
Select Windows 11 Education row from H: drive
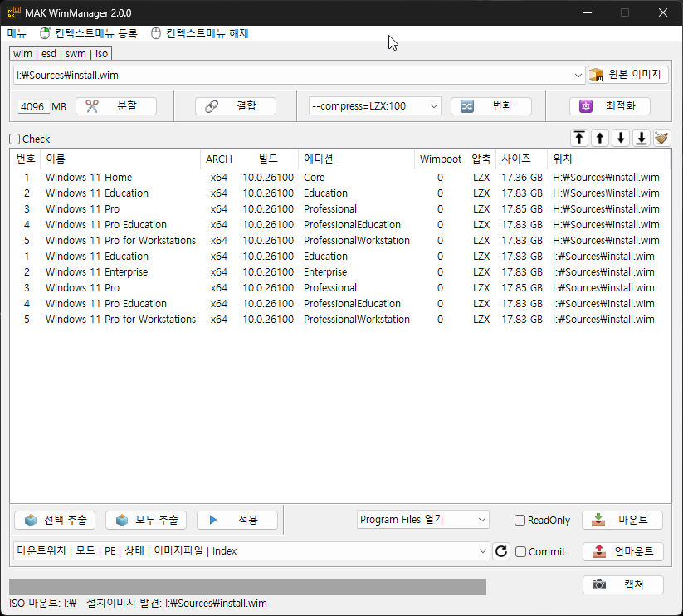(340, 193)
